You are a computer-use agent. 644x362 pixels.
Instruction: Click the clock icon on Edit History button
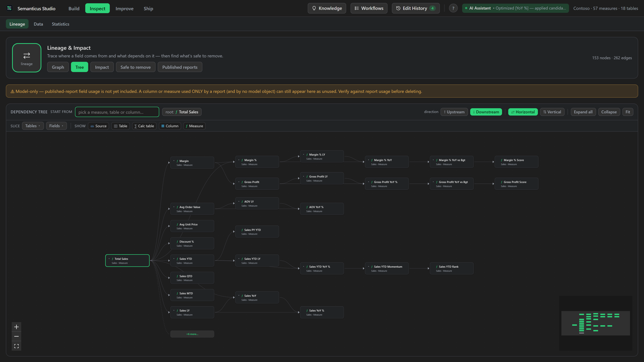click(x=398, y=8)
